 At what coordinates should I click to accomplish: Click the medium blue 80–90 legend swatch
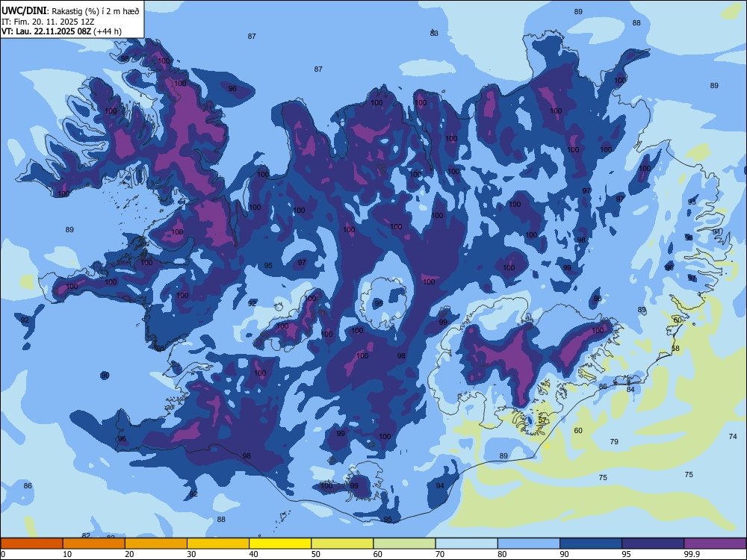[529, 544]
